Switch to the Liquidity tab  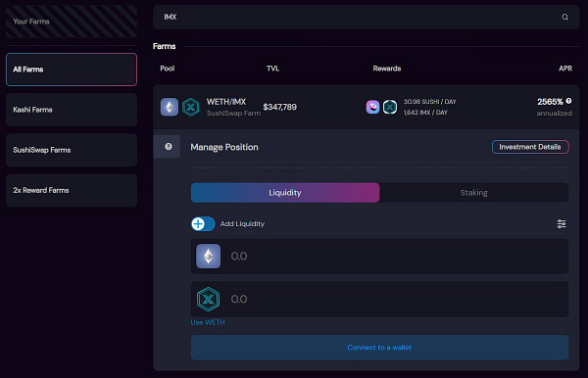[x=285, y=193]
